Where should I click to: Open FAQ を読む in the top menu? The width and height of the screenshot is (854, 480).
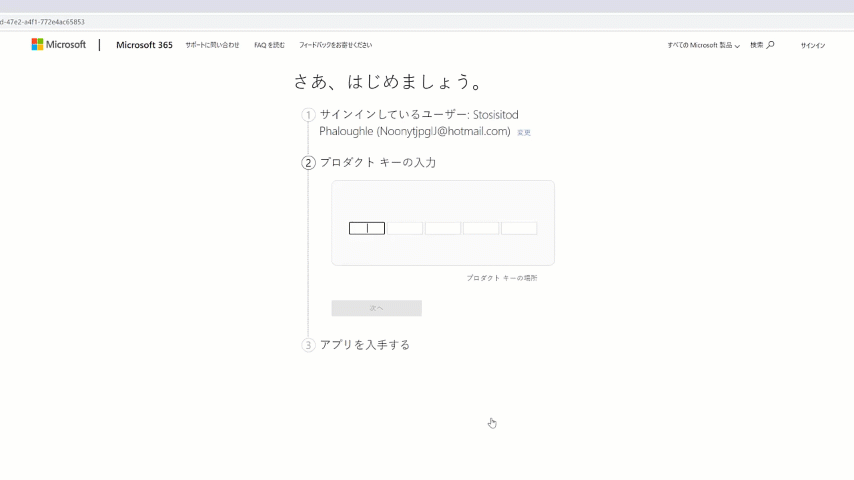(x=269, y=45)
